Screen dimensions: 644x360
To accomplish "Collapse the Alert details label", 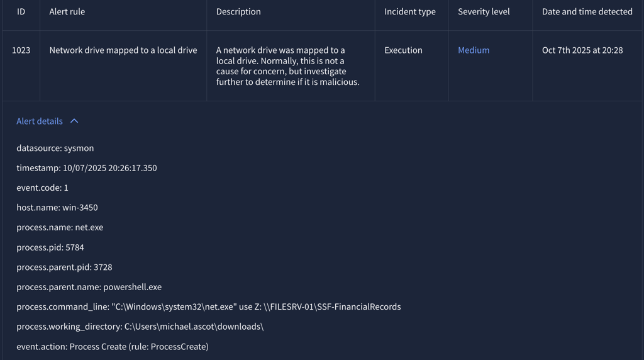I will 40,121.
